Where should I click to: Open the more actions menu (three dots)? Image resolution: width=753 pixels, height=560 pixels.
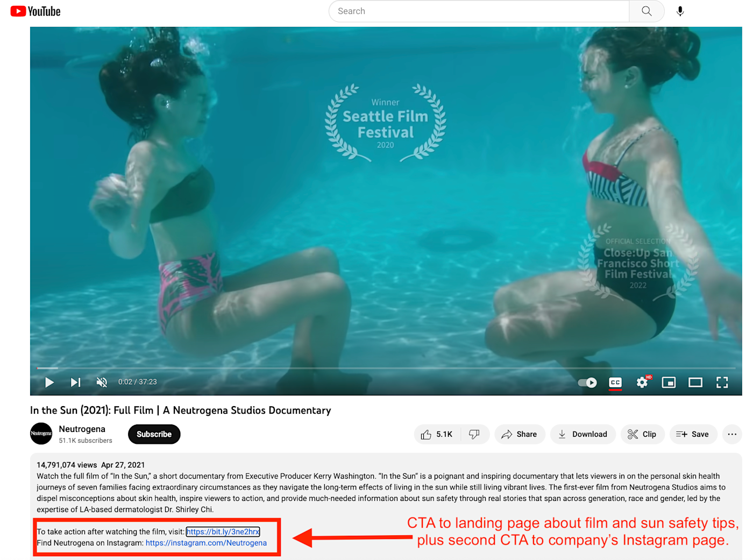(x=732, y=434)
